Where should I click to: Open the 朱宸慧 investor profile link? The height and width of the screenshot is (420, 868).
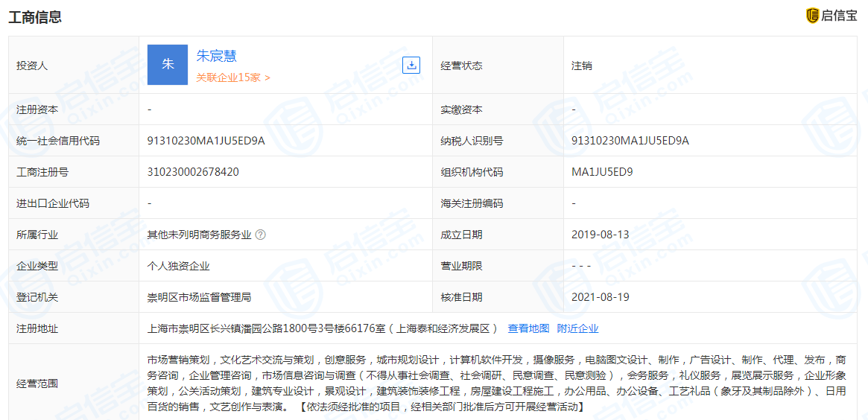tap(216, 56)
